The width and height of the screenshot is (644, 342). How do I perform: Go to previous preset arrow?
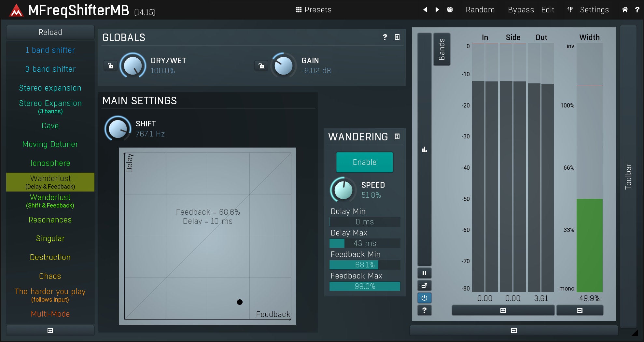(x=425, y=10)
